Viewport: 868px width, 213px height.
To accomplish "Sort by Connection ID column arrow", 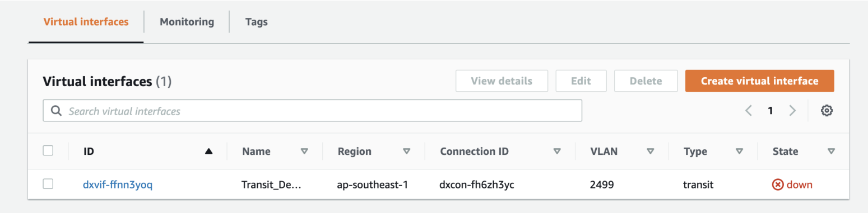I will 557,151.
